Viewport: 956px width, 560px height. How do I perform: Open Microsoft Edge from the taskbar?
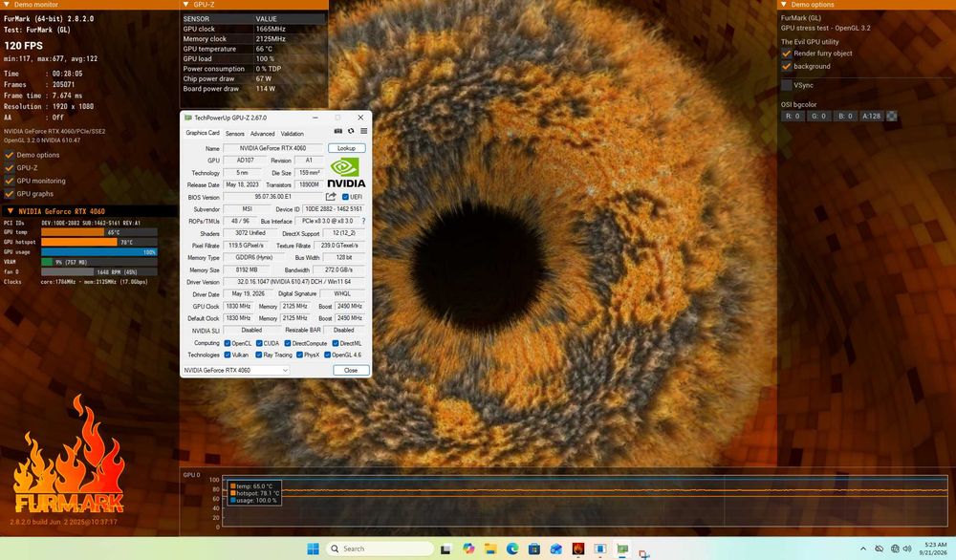[512, 549]
